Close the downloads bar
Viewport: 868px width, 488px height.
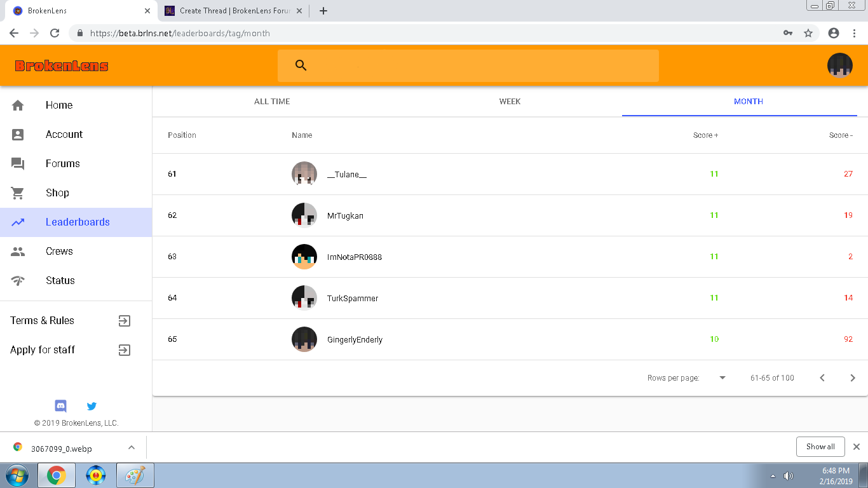[x=857, y=447]
